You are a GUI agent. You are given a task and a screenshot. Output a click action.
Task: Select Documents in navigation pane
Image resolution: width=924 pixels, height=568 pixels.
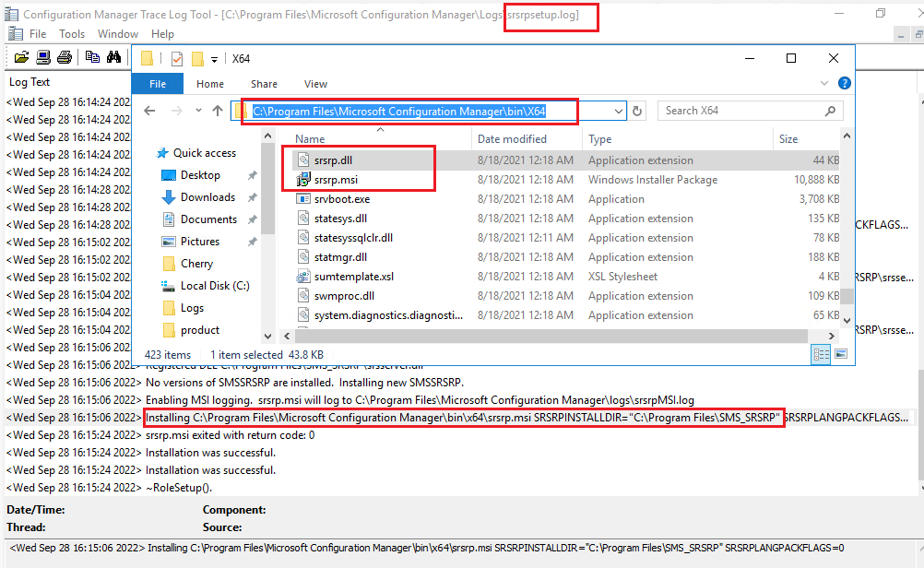click(x=208, y=219)
